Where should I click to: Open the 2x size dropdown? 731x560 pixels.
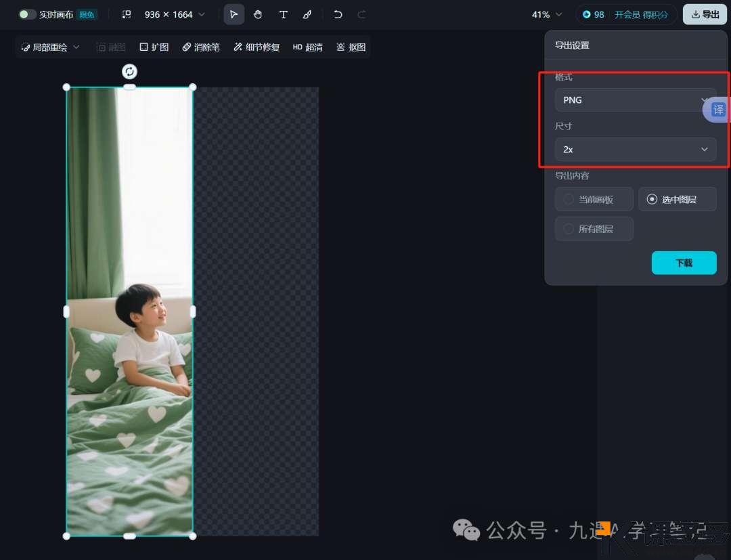[635, 149]
